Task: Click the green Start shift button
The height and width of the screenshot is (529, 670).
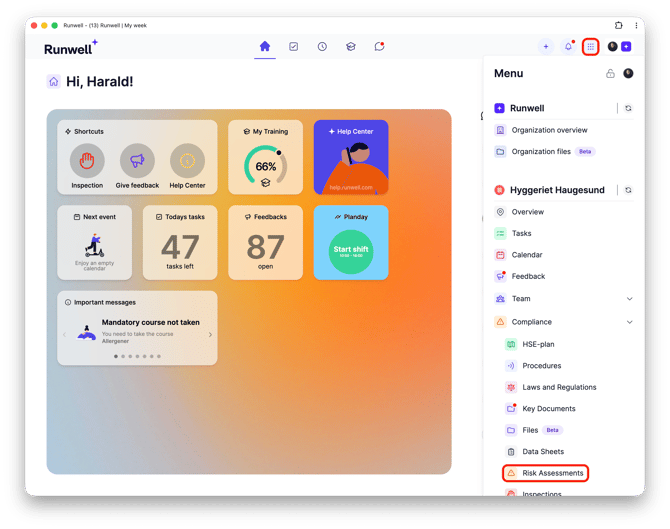Action: click(351, 252)
